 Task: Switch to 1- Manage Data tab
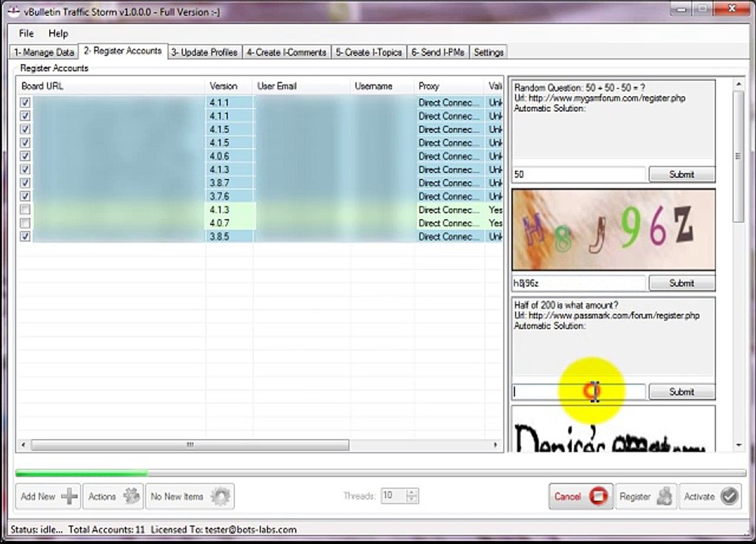pos(44,52)
